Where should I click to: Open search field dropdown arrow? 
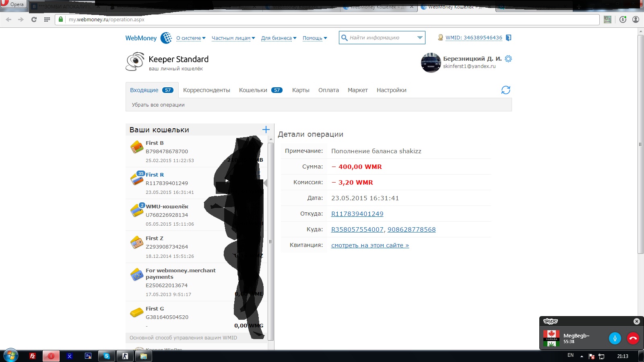420,38
